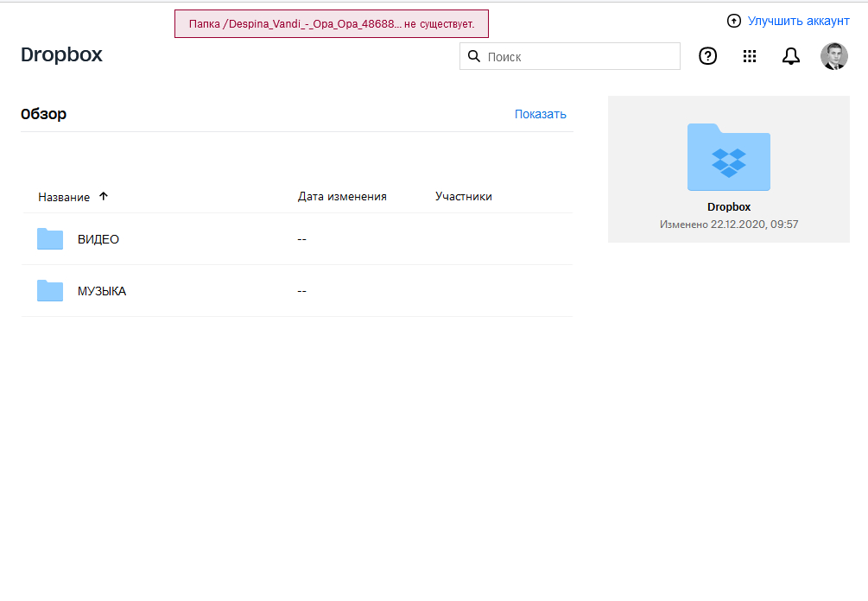868x601 pixels.
Task: Open the help question mark icon
Action: click(707, 56)
